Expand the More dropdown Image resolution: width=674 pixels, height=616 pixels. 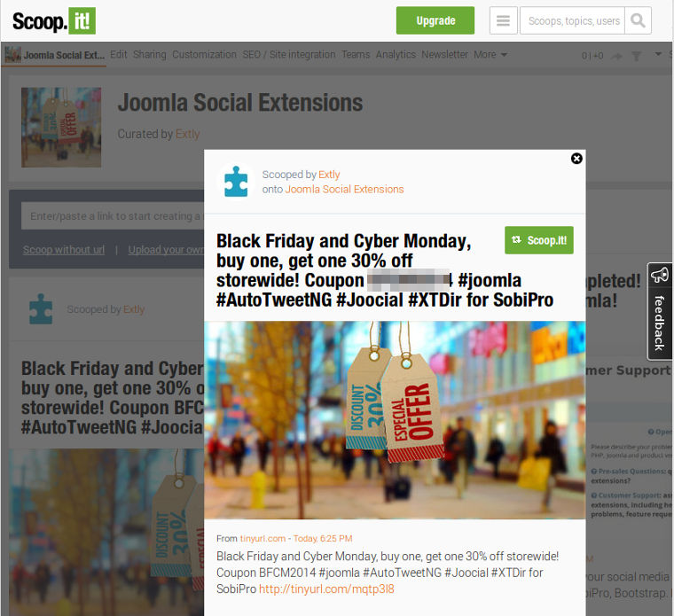490,55
